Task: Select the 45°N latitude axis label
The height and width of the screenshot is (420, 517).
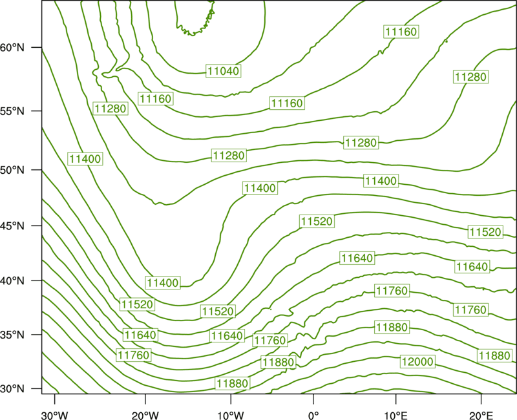Action: pos(12,226)
